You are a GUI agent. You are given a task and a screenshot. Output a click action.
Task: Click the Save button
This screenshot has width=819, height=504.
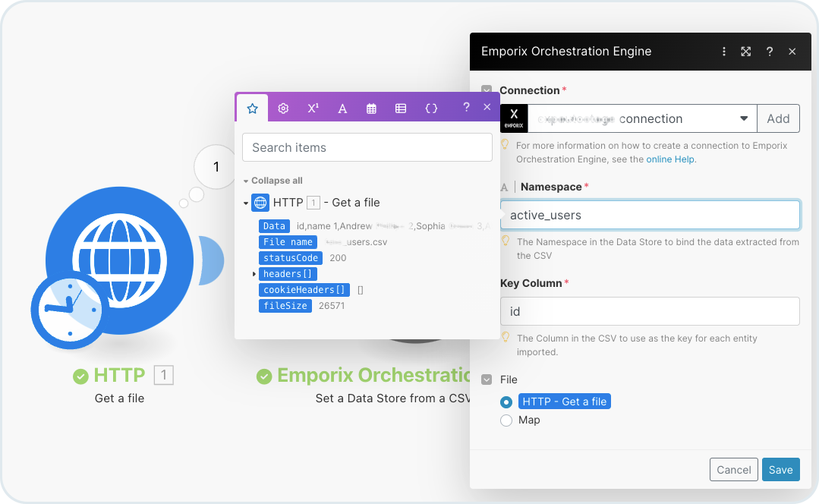tap(780, 469)
